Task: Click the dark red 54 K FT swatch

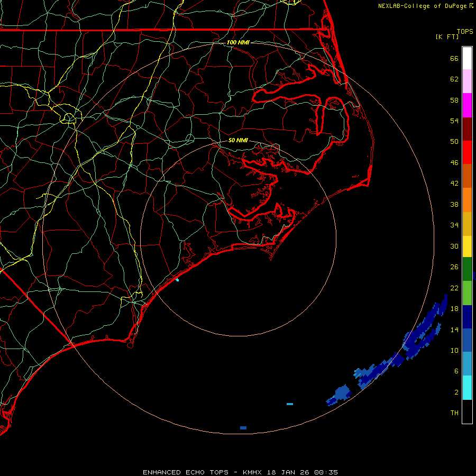Action: pos(467,129)
